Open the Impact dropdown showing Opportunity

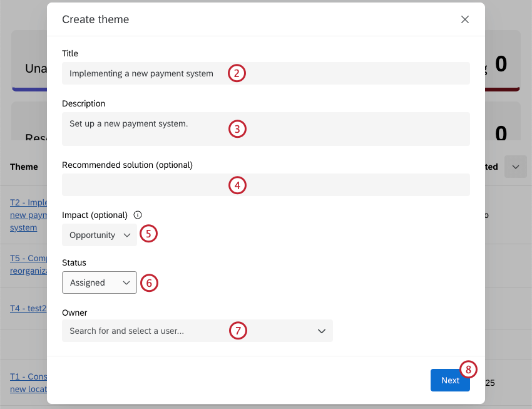[99, 234]
